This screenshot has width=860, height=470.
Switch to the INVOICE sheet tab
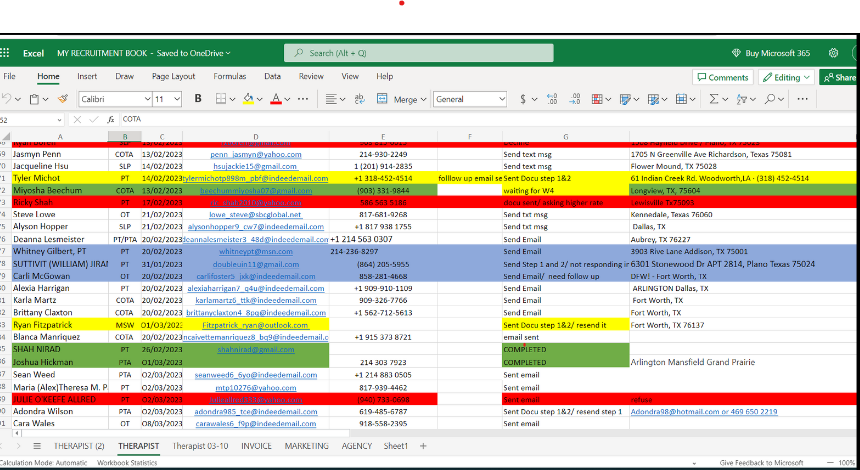pos(256,446)
